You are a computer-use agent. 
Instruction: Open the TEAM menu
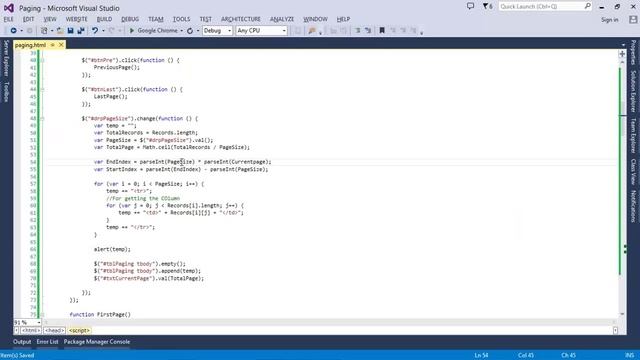[x=156, y=19]
